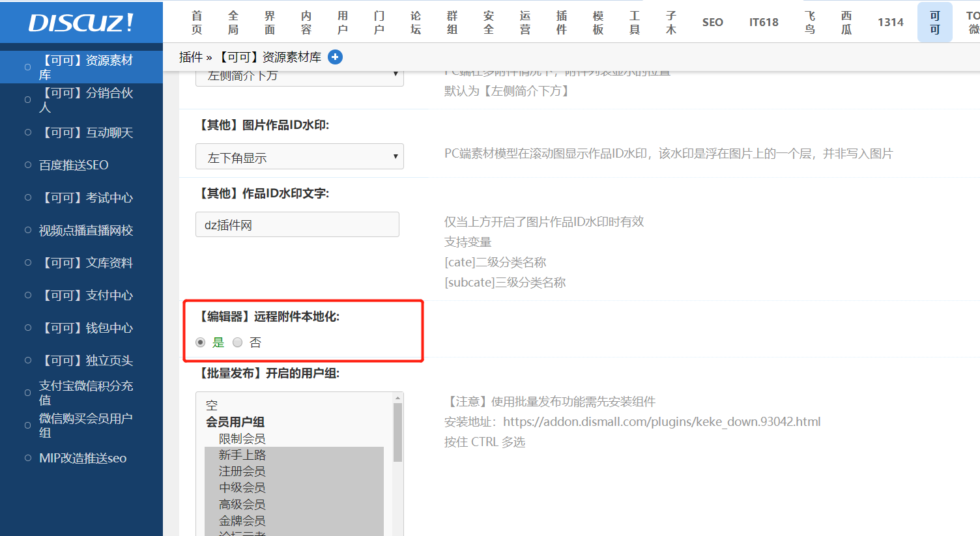
Task: Open the 1314 top menu
Action: click(x=891, y=22)
